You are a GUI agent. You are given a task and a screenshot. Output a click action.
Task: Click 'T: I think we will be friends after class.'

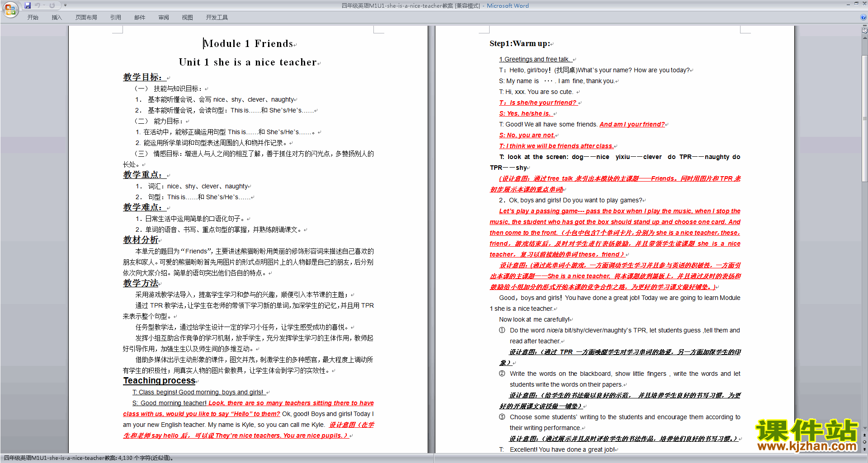pyautogui.click(x=557, y=146)
